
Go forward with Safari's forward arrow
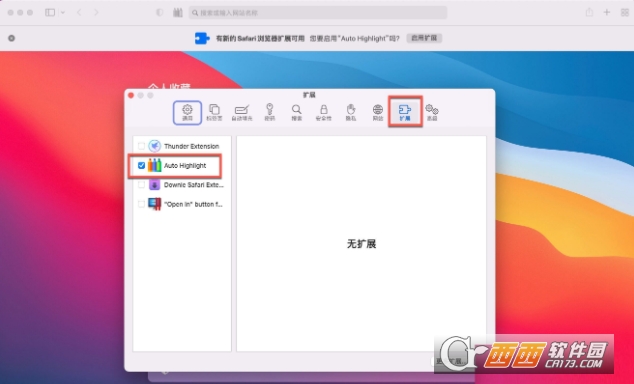click(96, 13)
